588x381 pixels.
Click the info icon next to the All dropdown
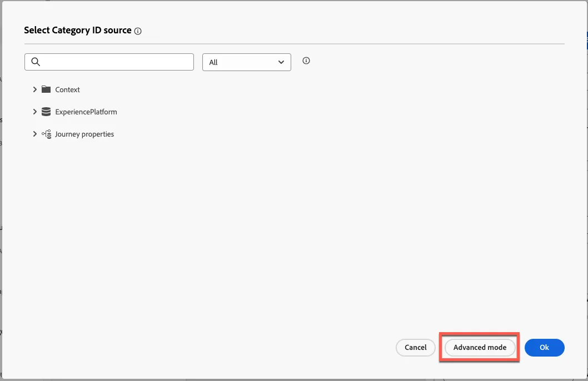pos(306,61)
